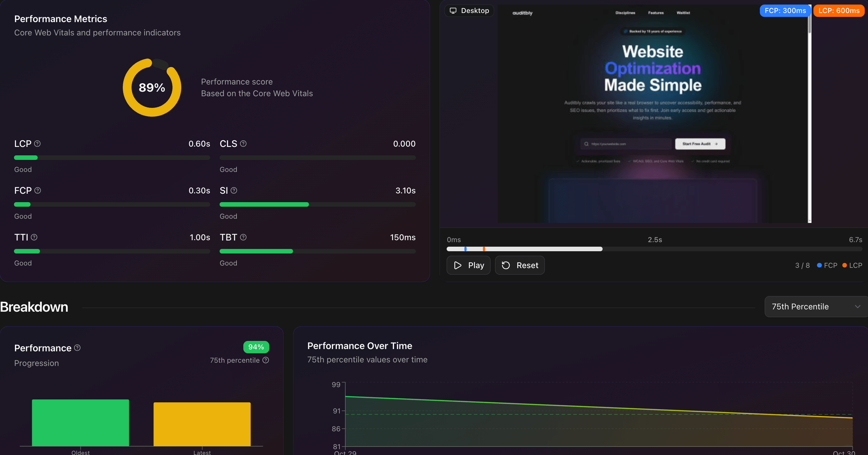Open the LCP help tooltip
The width and height of the screenshot is (868, 455).
(x=38, y=144)
